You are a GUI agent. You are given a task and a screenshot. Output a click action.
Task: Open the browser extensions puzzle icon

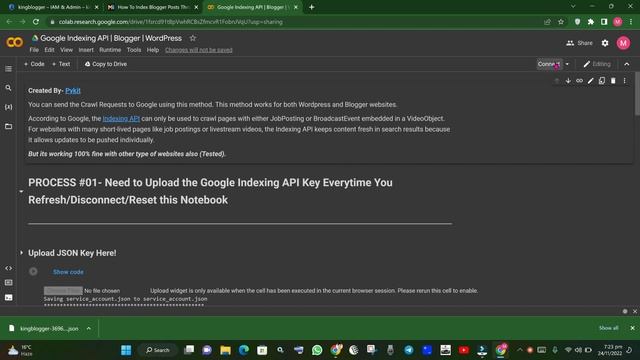coord(591,22)
